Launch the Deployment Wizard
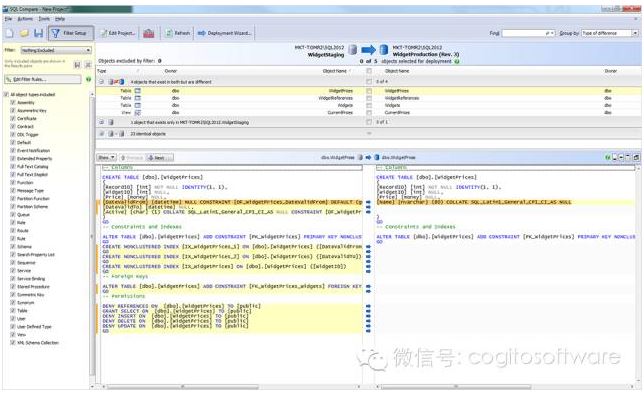The image size is (644, 393). [x=224, y=33]
